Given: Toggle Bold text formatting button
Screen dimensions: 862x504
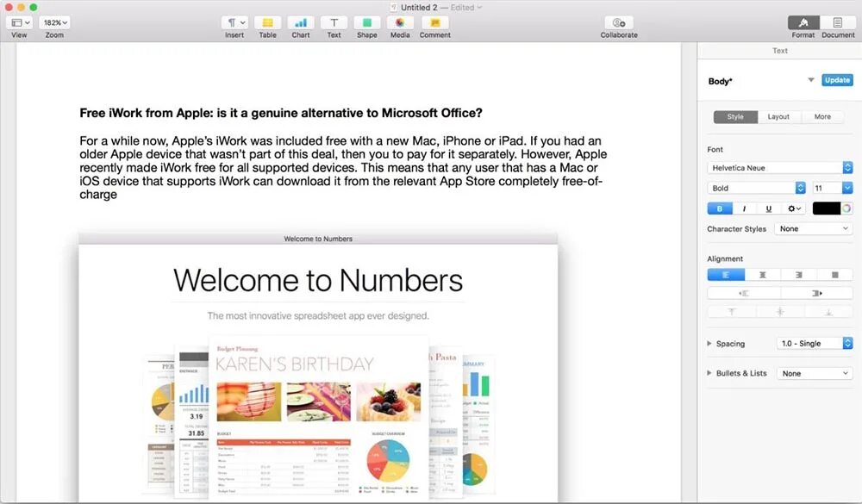Looking at the screenshot, I should [720, 208].
